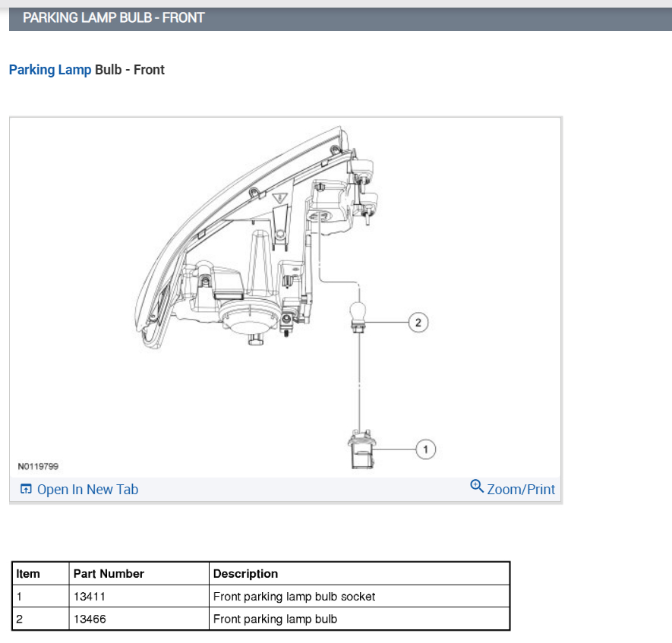Select part number 13466 cell
This screenshot has width=672, height=643.
(139, 619)
